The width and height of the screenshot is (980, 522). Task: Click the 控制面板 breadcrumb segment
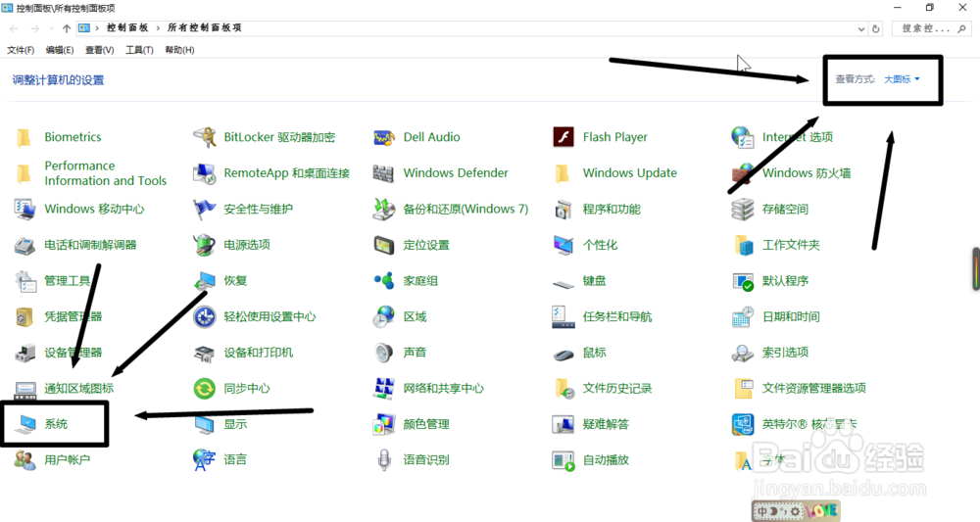[x=127, y=27]
